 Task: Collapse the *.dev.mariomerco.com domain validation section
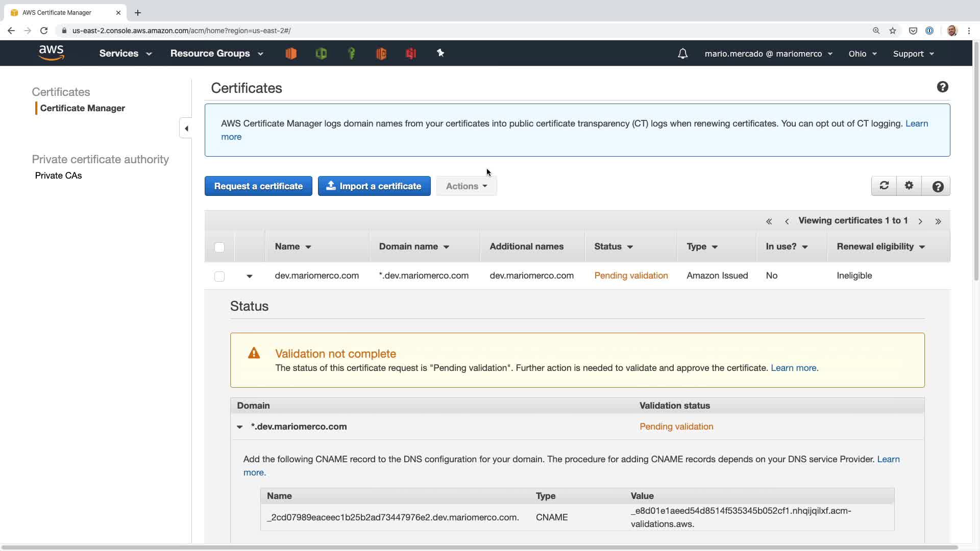(x=239, y=427)
